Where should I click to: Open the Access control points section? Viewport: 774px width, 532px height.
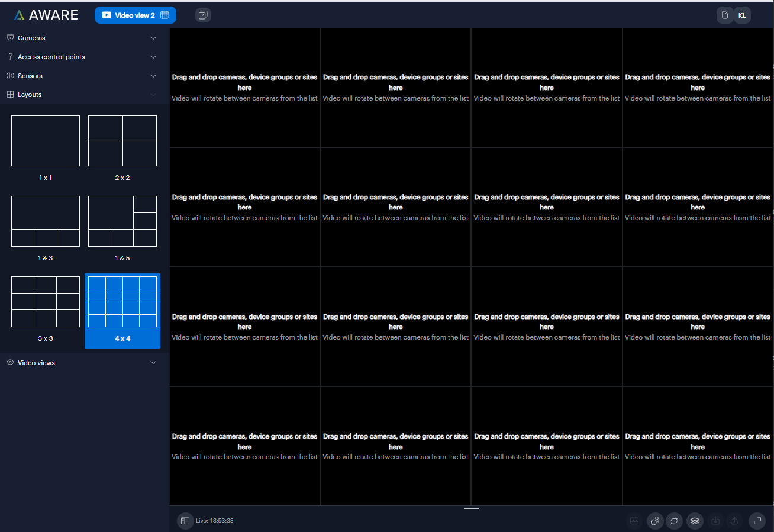[x=82, y=56]
